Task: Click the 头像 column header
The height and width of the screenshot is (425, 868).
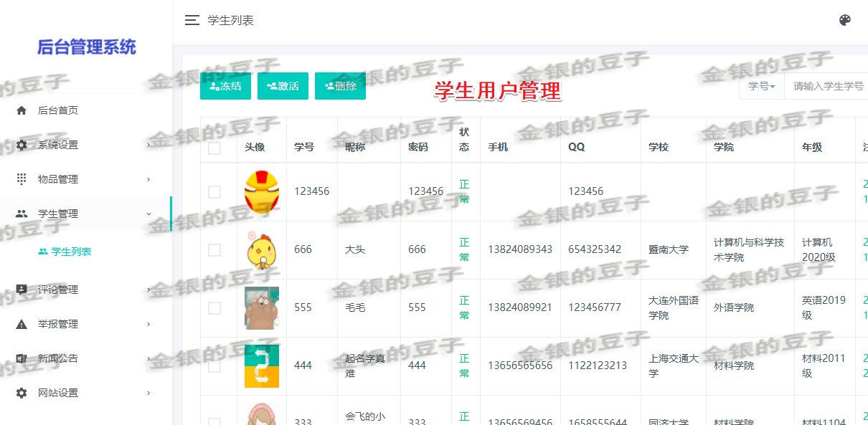Action: pos(255,147)
